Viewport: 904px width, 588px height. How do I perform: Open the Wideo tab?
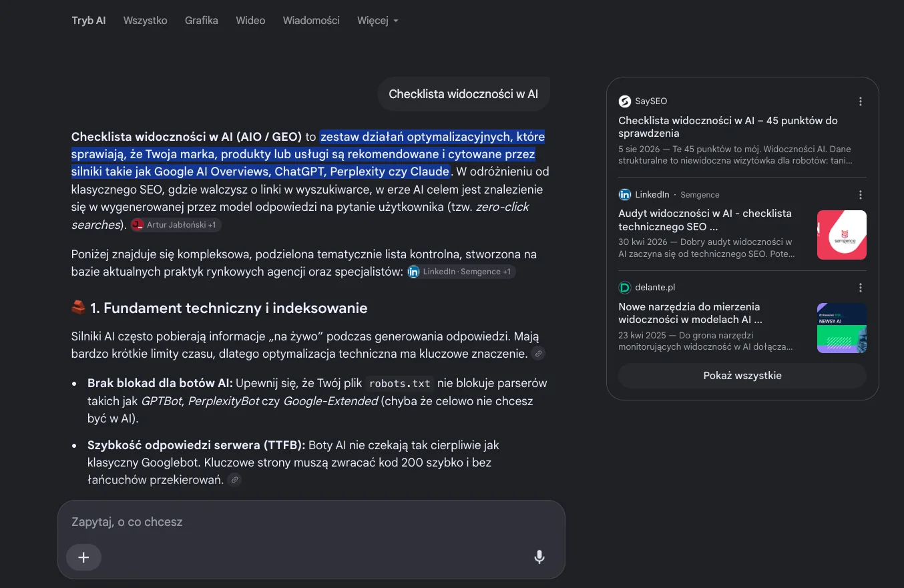click(x=250, y=21)
